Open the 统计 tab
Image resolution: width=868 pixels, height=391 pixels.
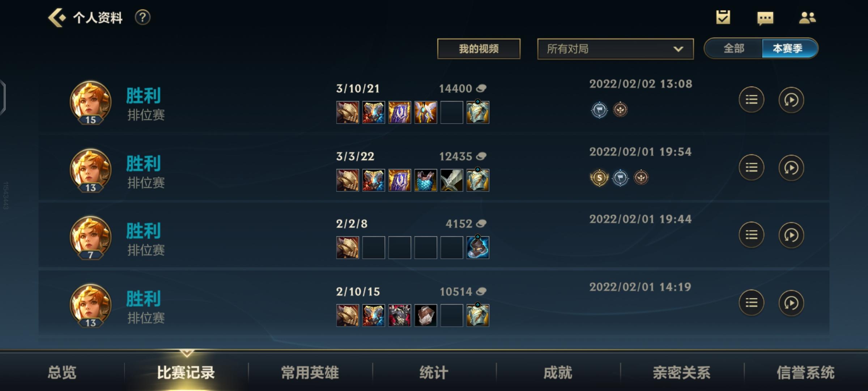434,373
